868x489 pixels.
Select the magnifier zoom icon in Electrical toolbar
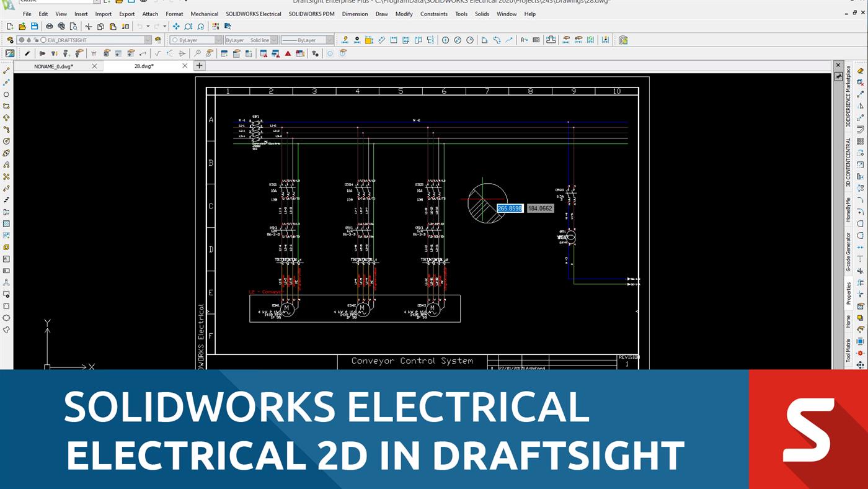click(x=198, y=53)
